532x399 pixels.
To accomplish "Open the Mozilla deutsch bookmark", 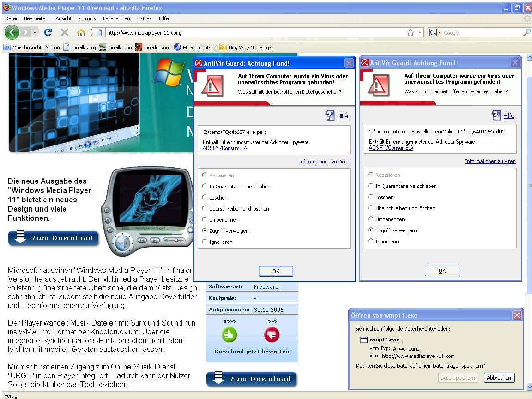I will (x=195, y=48).
